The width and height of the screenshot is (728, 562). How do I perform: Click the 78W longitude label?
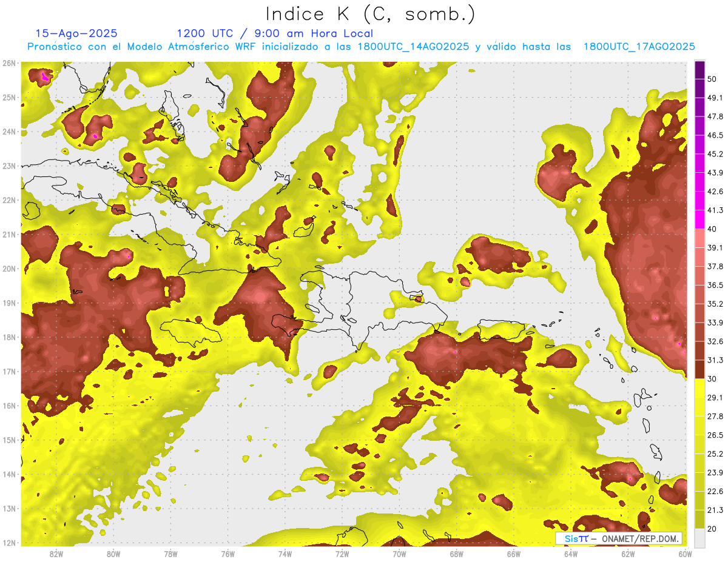click(x=170, y=554)
